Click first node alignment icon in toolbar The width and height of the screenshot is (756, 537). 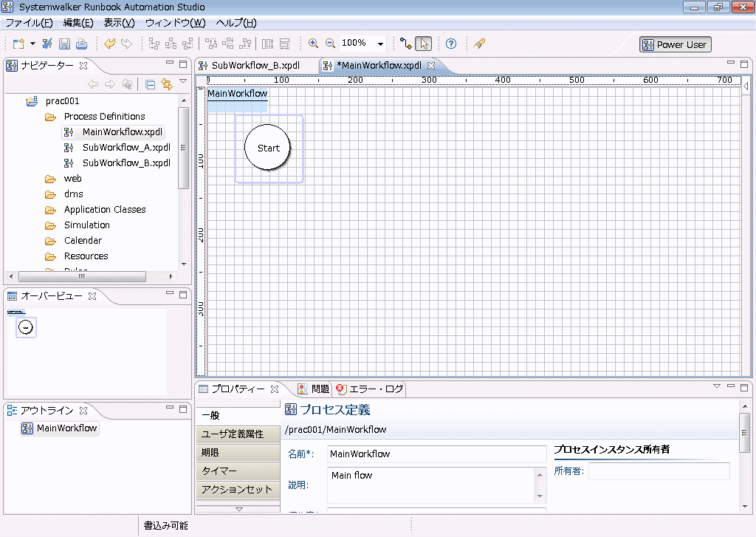[154, 44]
